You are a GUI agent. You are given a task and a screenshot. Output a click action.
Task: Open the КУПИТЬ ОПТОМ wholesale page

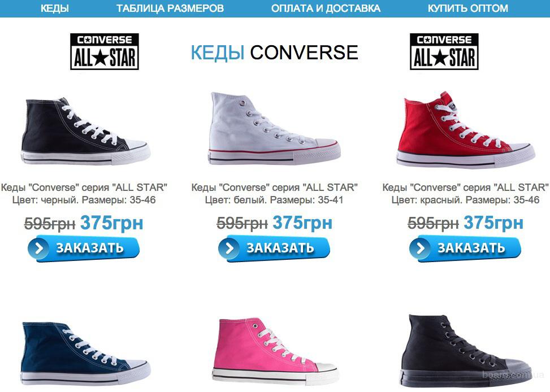click(467, 8)
